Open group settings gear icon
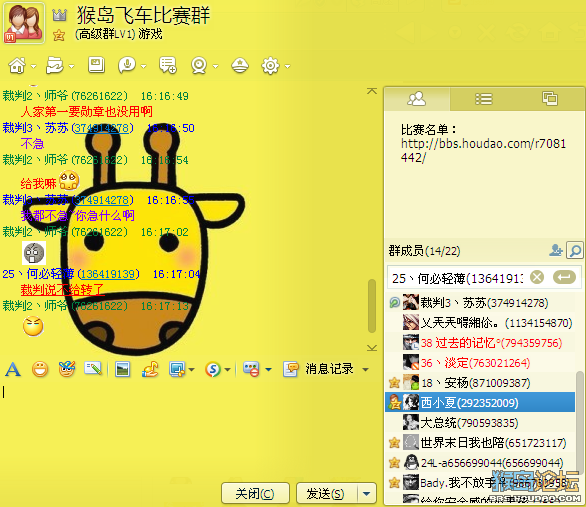586x507 pixels. [270, 66]
